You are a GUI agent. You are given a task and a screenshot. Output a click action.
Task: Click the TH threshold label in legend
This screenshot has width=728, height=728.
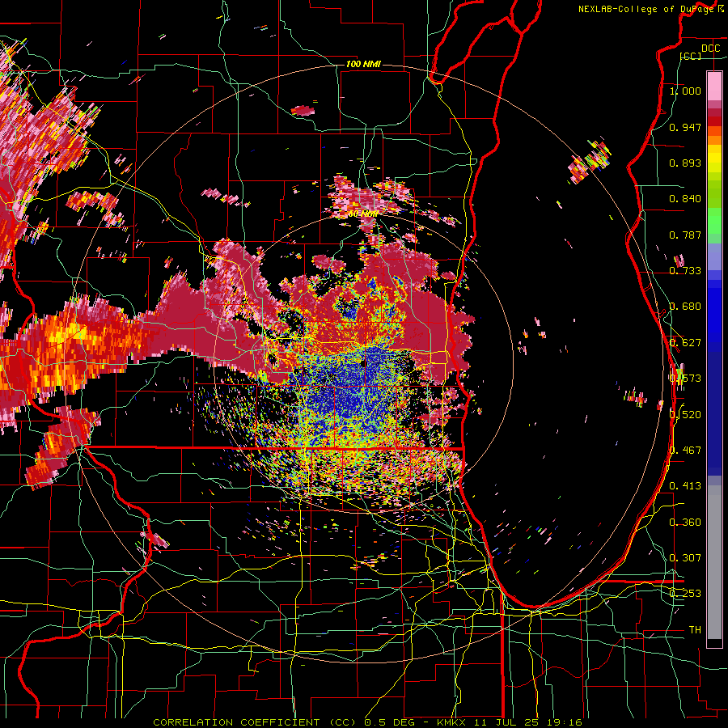[695, 630]
